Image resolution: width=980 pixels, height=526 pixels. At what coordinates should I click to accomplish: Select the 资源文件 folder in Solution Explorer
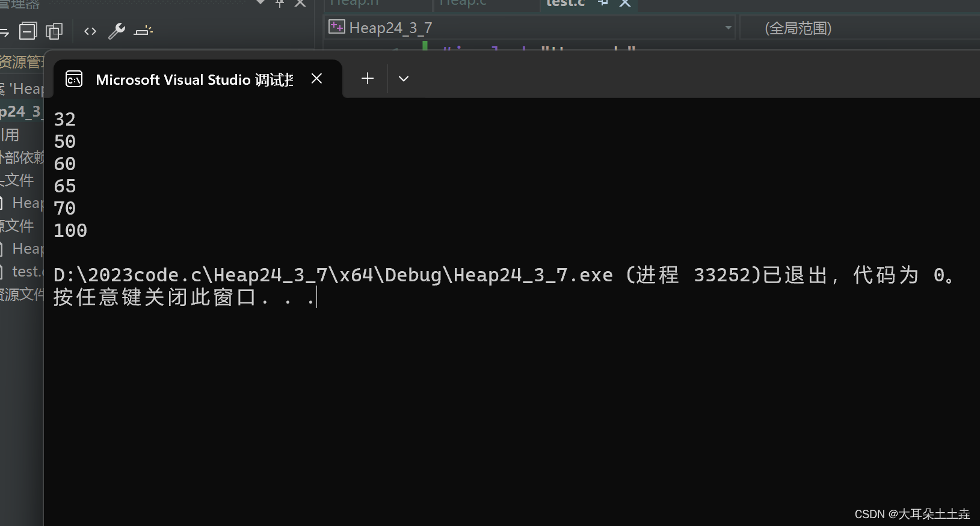coord(22,294)
